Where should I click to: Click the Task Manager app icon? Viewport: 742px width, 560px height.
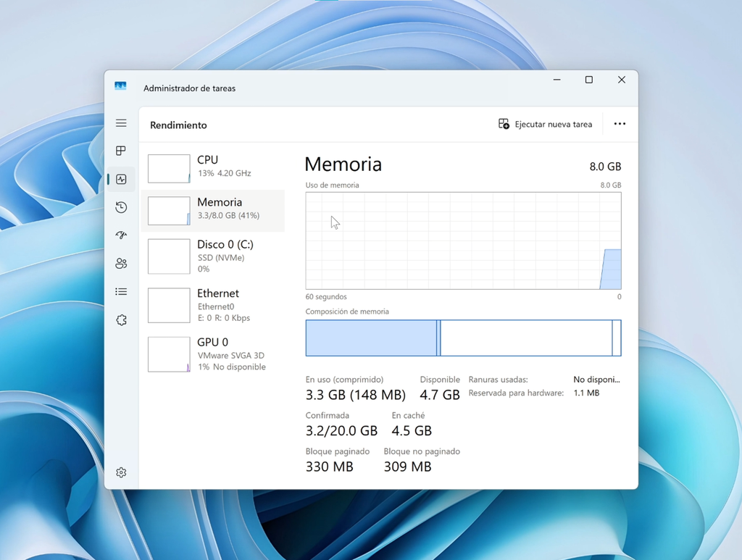tap(120, 86)
